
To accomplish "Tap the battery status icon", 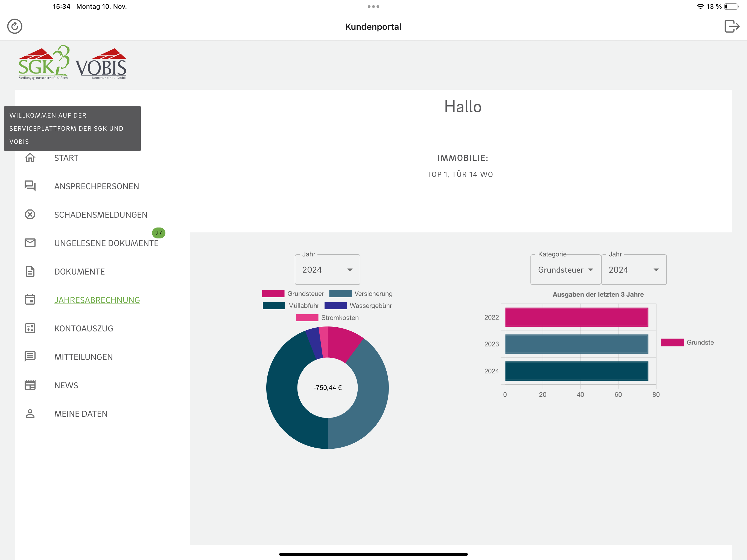I will pyautogui.click(x=731, y=6).
